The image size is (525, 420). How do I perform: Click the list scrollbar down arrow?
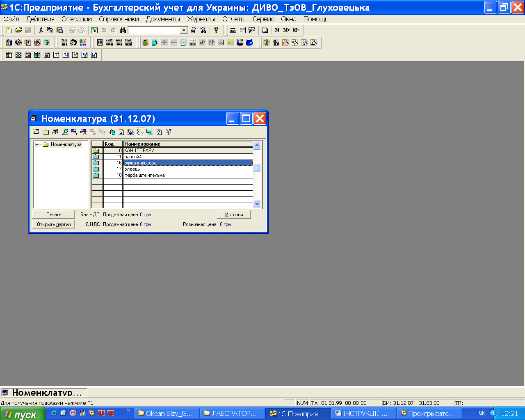pyautogui.click(x=257, y=203)
